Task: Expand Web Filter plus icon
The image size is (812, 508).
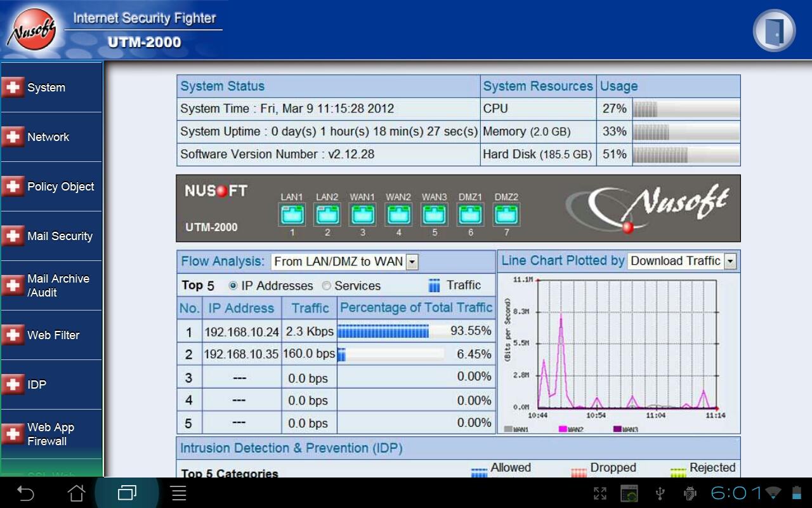Action: pos(13,335)
